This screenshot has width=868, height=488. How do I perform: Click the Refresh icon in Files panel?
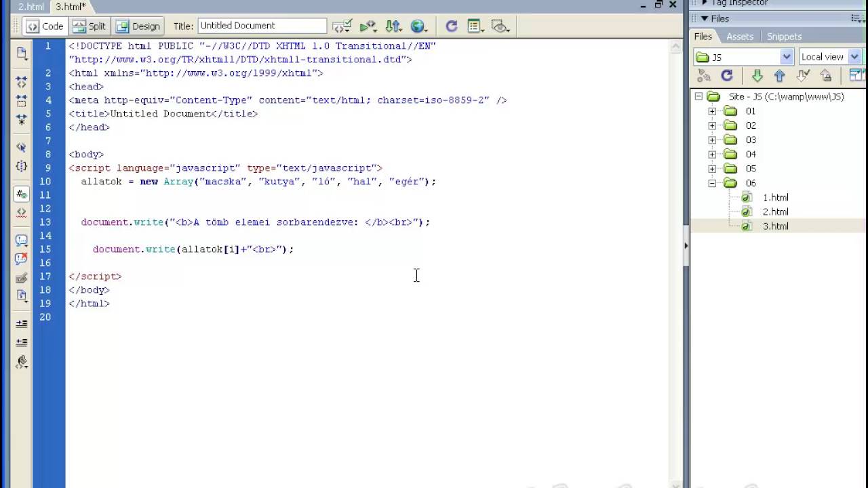(x=727, y=76)
